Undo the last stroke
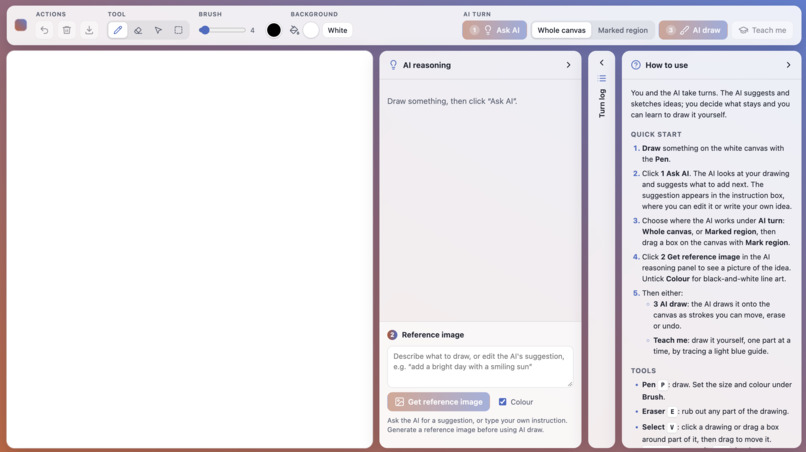806x452 pixels. tap(44, 30)
